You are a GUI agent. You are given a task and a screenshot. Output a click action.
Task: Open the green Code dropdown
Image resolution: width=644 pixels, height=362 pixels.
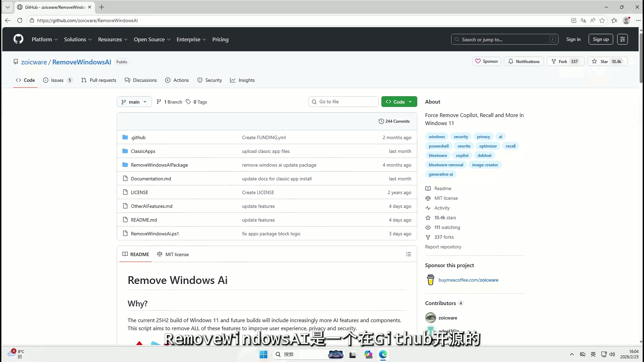point(399,102)
